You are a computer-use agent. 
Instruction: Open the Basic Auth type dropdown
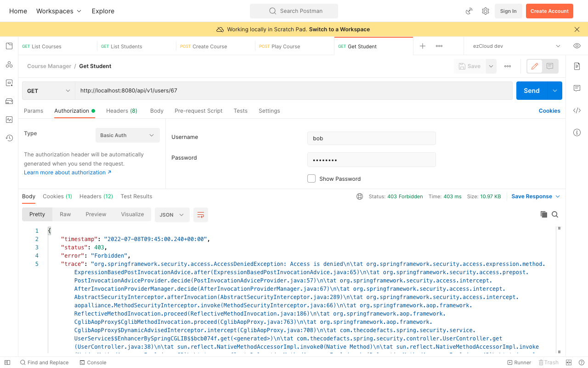tap(128, 135)
